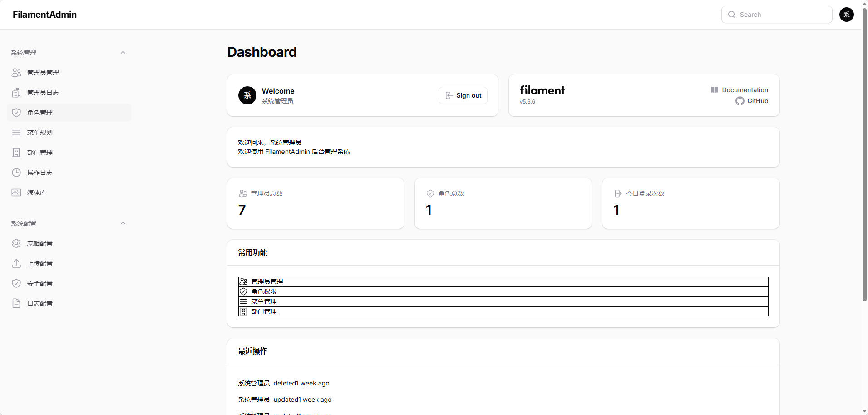Click the 管理员总数 value 7
This screenshot has height=415, width=868.
point(242,210)
